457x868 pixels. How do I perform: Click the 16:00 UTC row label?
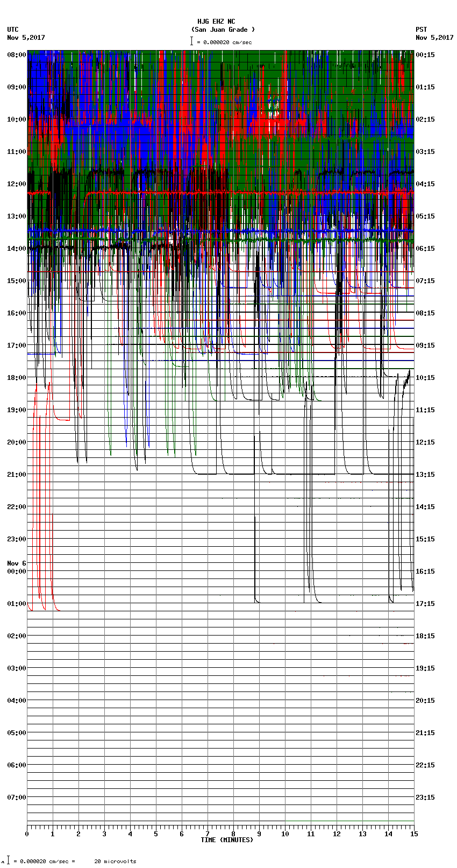(x=17, y=313)
